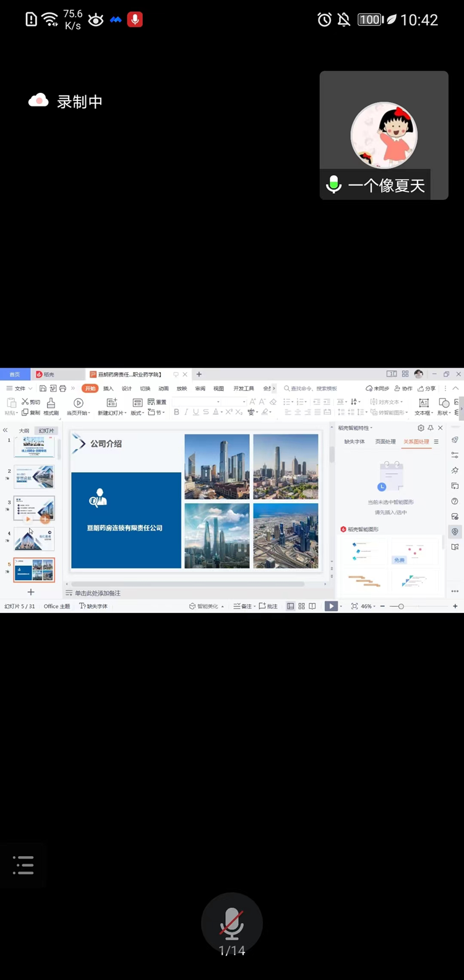The width and height of the screenshot is (464, 980).
Task: Toggle bold formatting B
Action: point(176,412)
